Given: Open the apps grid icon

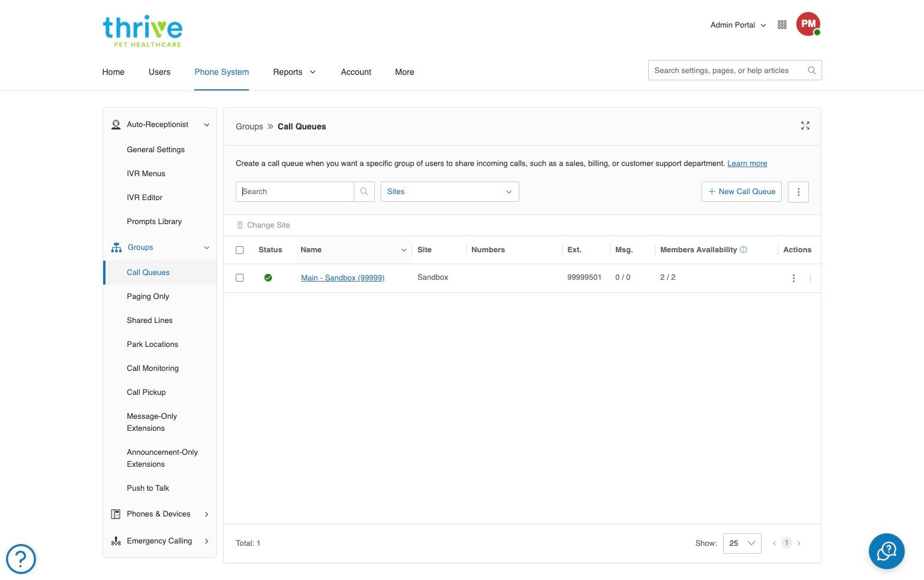Looking at the screenshot, I should (782, 25).
